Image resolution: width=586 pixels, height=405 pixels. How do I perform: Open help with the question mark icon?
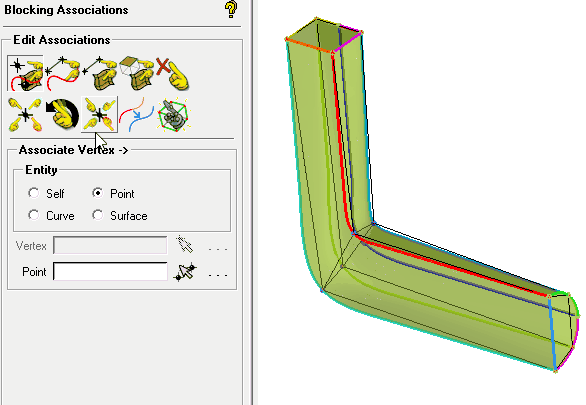click(x=231, y=9)
